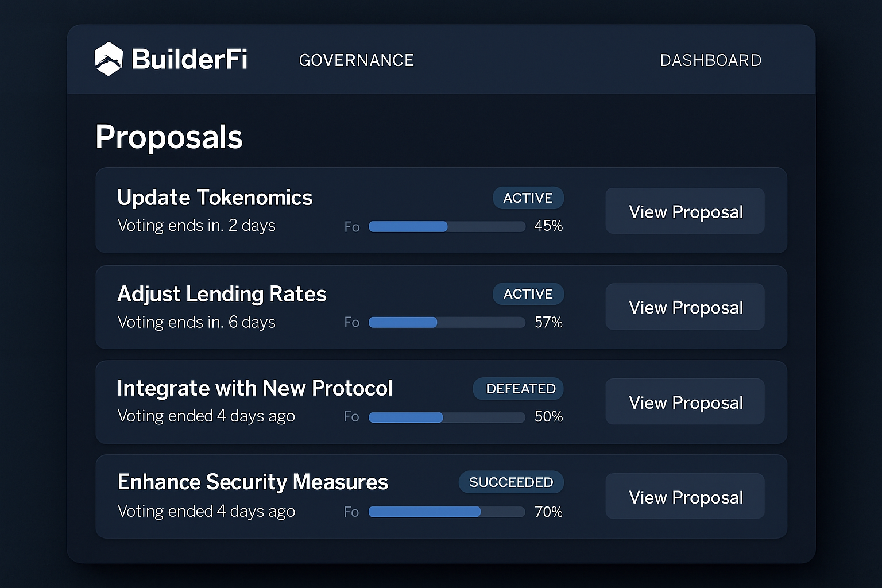Click the 70% voting progress bar
The height and width of the screenshot is (588, 882).
pos(447,511)
